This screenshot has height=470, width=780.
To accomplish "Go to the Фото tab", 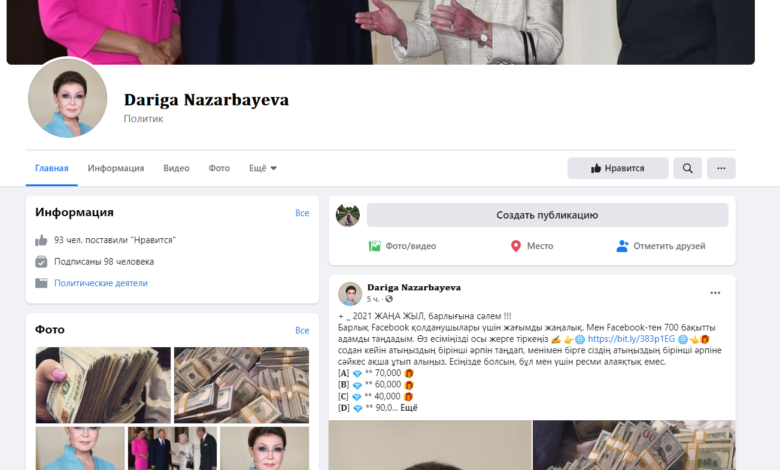I will tap(219, 168).
